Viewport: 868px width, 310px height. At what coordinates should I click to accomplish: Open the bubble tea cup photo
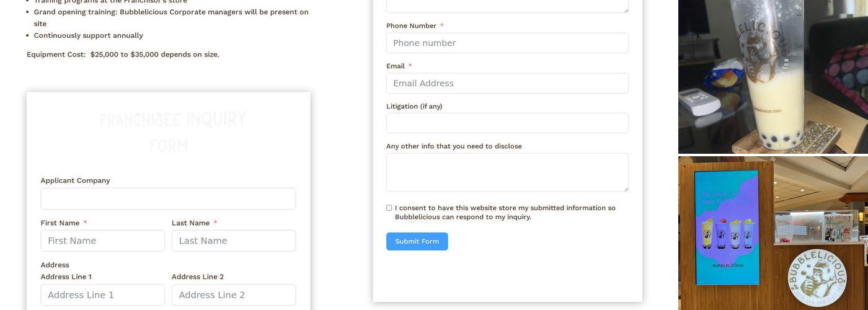(x=773, y=76)
